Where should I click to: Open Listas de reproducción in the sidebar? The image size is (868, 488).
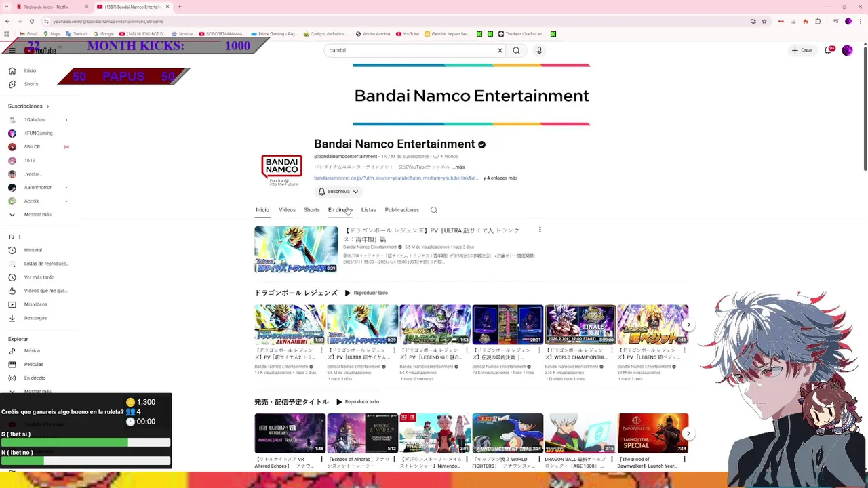(x=39, y=264)
